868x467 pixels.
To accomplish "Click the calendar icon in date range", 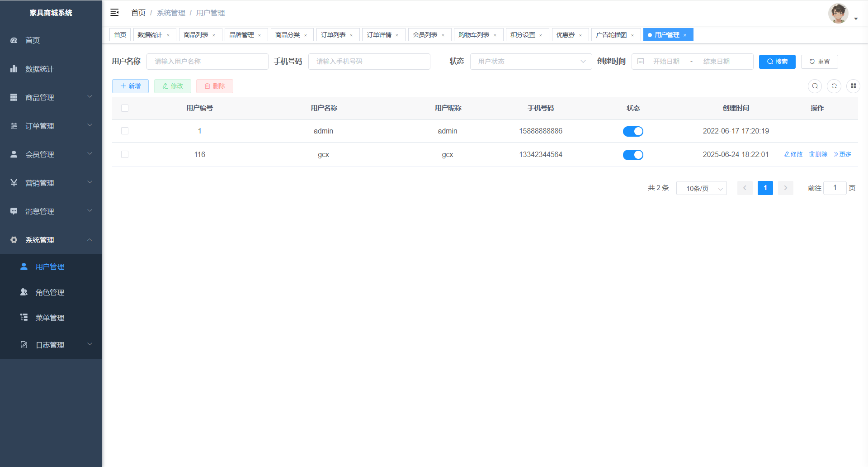I will pos(641,62).
